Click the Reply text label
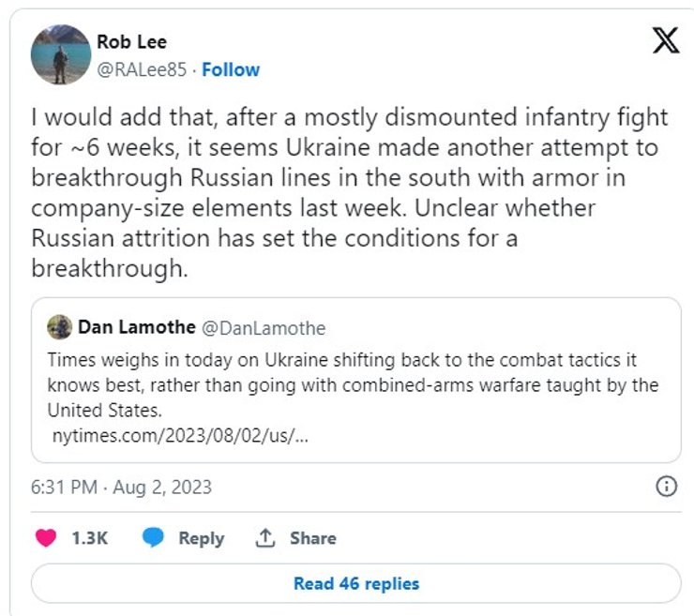 click(x=201, y=538)
